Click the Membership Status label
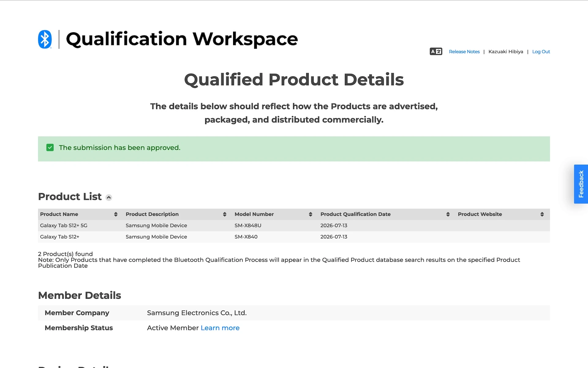The width and height of the screenshot is (588, 368). coord(79,328)
